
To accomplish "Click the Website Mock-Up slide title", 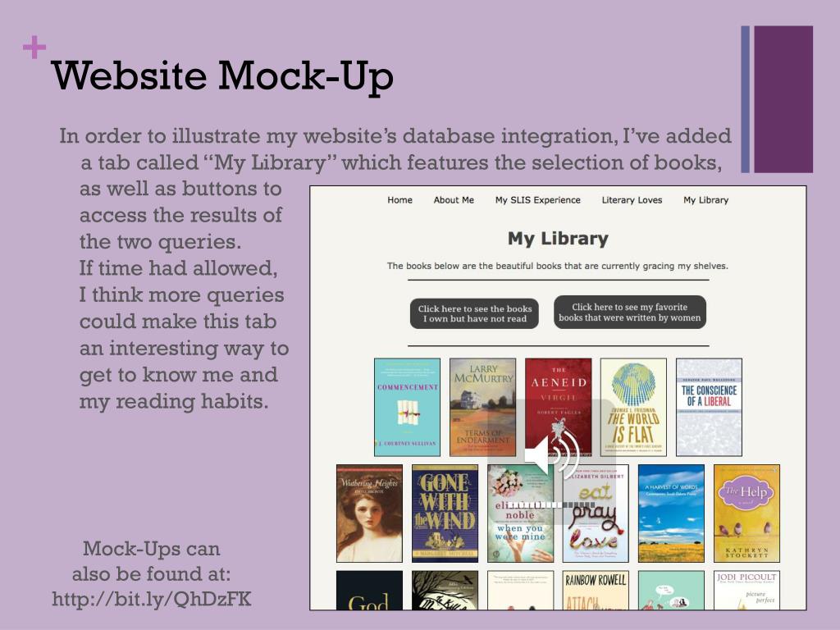I will [222, 76].
